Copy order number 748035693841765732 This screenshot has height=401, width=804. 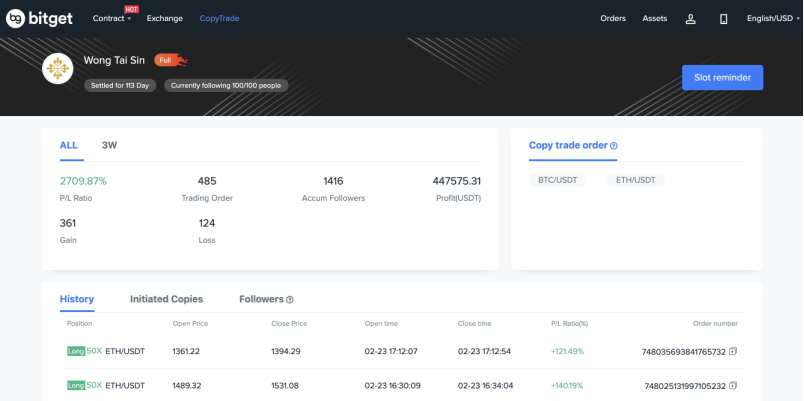pos(733,351)
